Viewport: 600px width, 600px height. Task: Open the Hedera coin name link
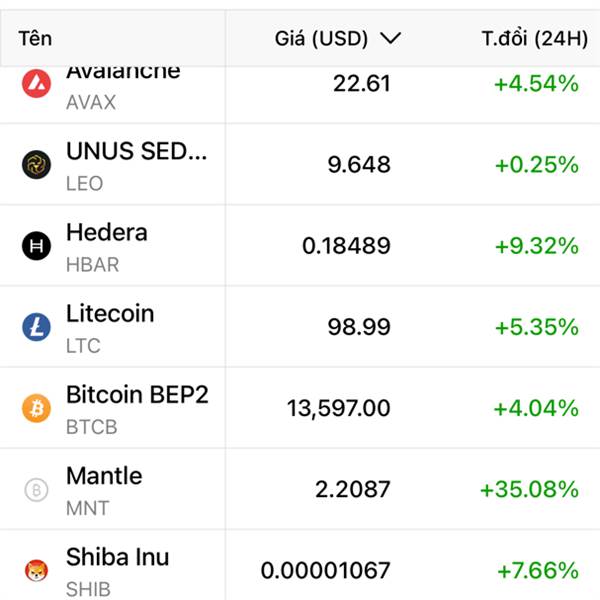coord(106,233)
